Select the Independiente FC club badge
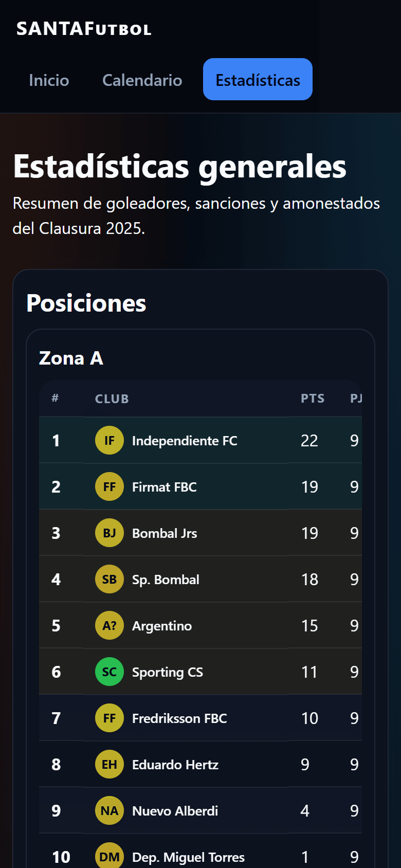Viewport: 401px width, 868px height. (x=109, y=440)
